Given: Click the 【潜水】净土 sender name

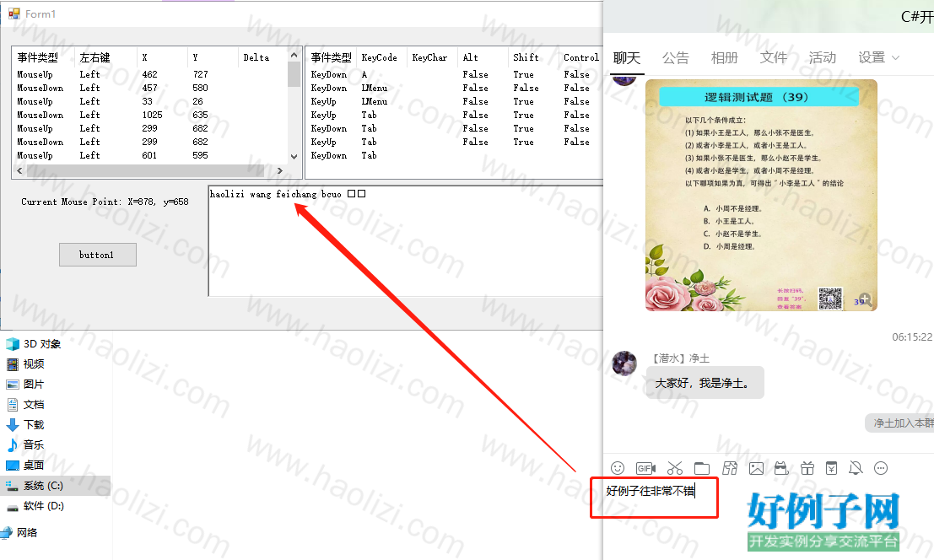Looking at the screenshot, I should point(679,358).
